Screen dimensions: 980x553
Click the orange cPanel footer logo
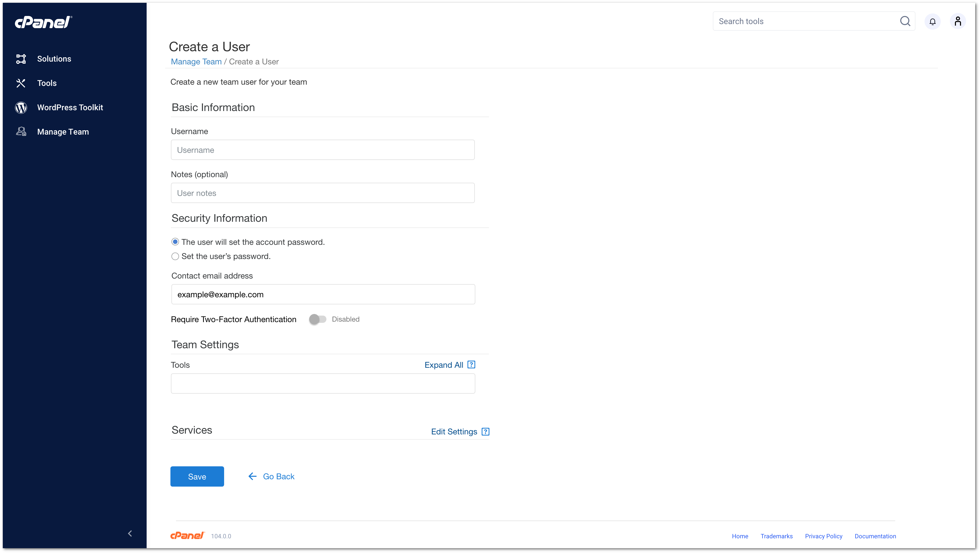pyautogui.click(x=188, y=536)
